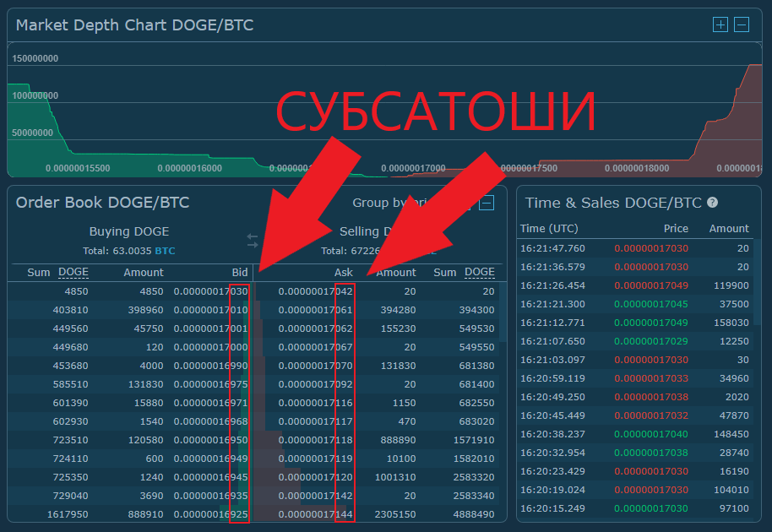Select bid price 0.0000017000
Image resolution: width=772 pixels, height=532 pixels.
coord(210,347)
